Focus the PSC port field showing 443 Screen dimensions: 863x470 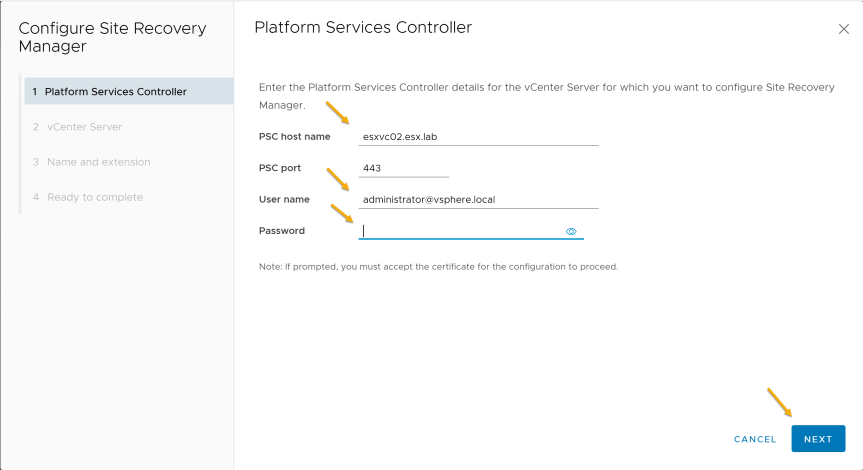click(403, 168)
